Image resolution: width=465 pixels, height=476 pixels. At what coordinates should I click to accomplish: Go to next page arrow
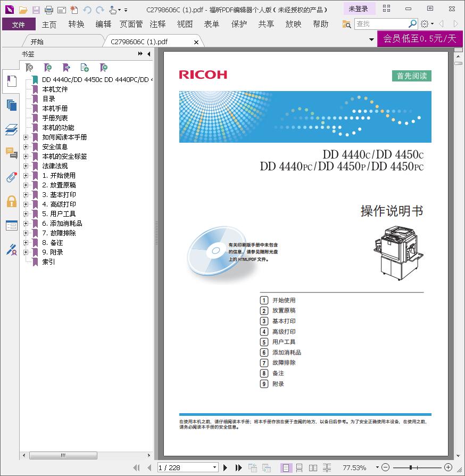tap(226, 467)
